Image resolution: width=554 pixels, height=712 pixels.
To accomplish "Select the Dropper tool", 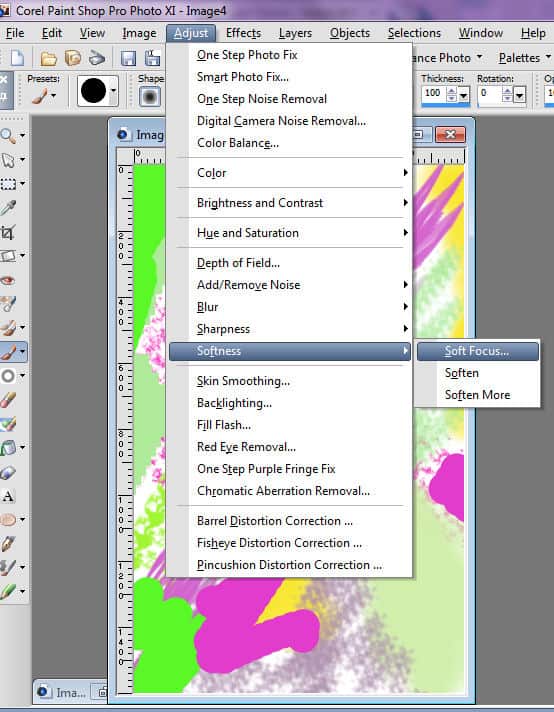I will point(8,208).
